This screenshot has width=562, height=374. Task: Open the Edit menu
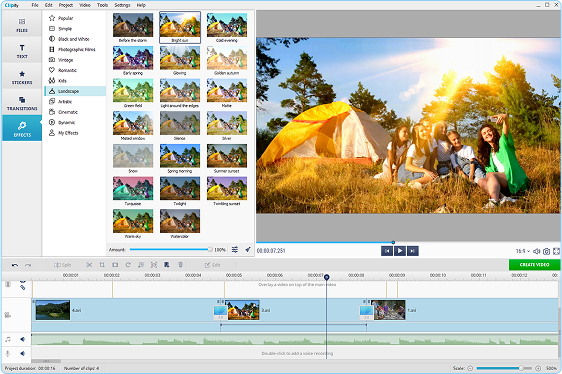pos(49,5)
